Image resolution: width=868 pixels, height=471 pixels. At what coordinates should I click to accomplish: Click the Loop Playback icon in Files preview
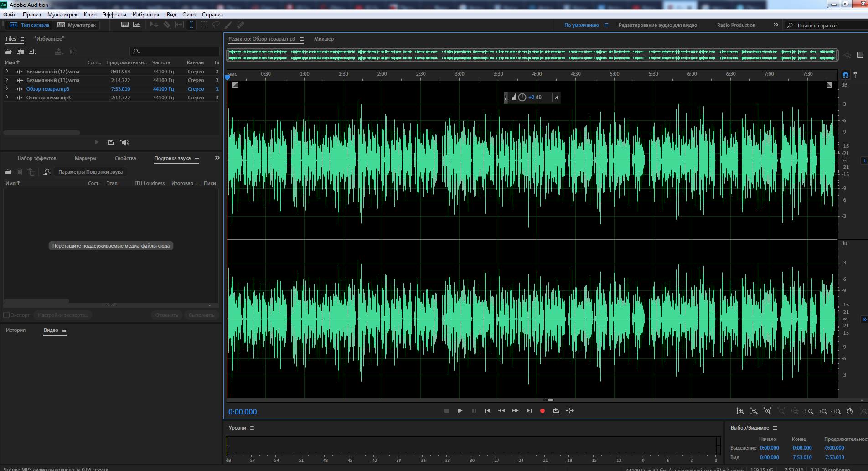pyautogui.click(x=110, y=142)
